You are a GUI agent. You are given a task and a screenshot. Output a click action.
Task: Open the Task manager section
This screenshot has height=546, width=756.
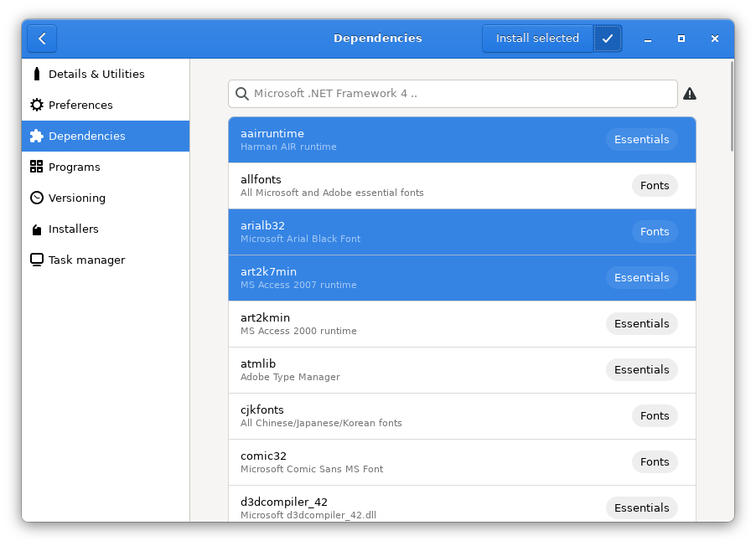point(106,260)
